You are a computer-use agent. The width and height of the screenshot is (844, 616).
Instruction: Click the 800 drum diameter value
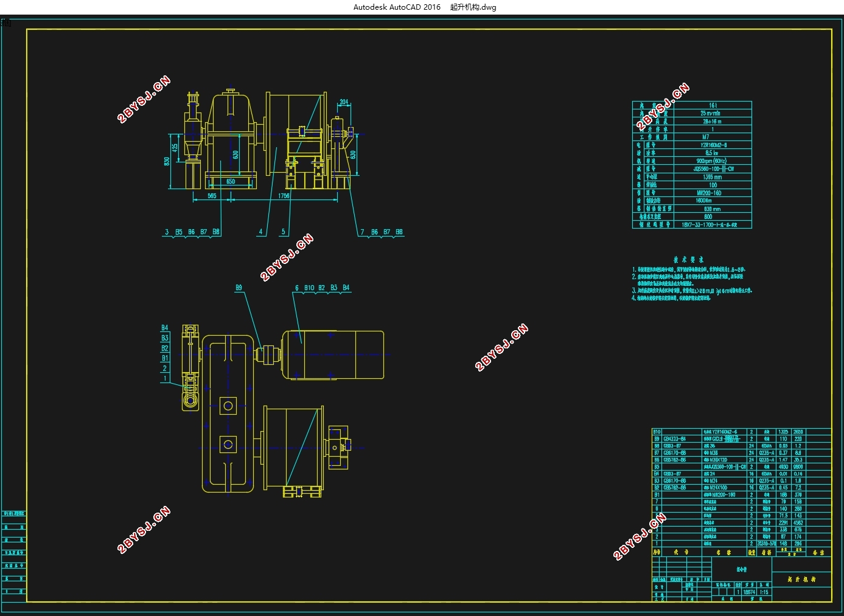[708, 216]
